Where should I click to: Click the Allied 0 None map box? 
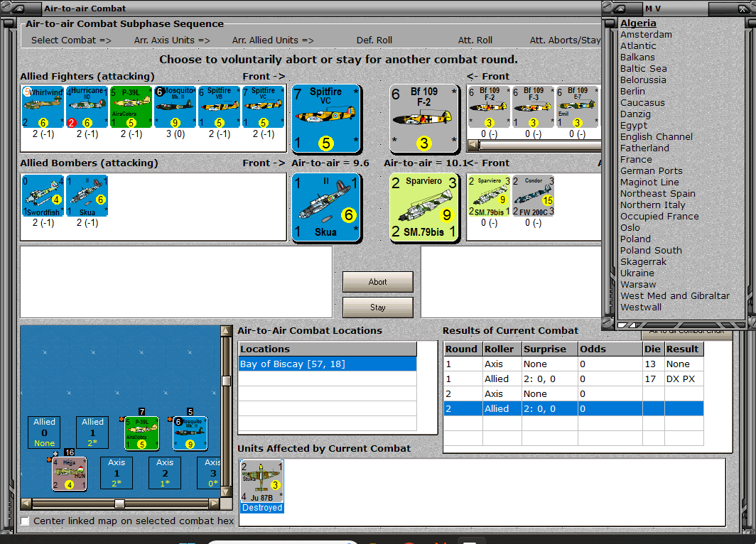(x=44, y=433)
